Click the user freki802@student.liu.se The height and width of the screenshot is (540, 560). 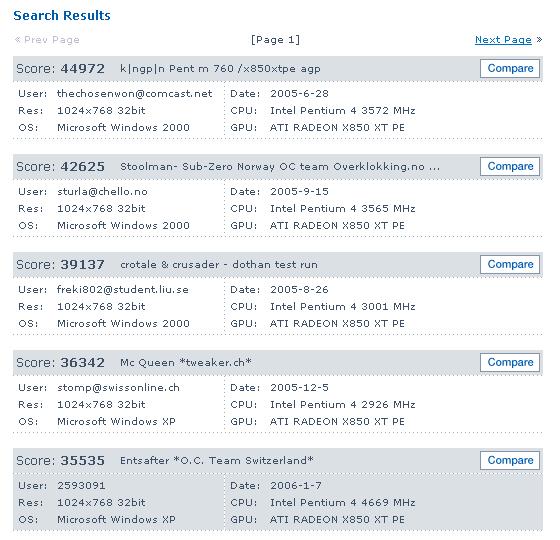click(122, 290)
